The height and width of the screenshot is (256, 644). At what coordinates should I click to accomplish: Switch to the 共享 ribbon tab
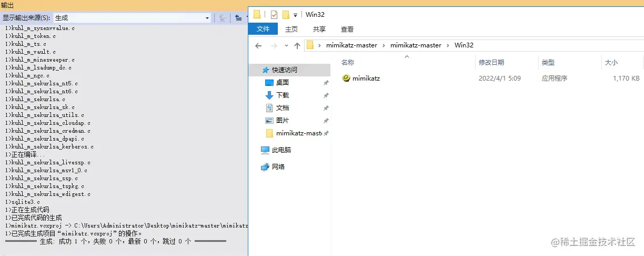click(319, 29)
